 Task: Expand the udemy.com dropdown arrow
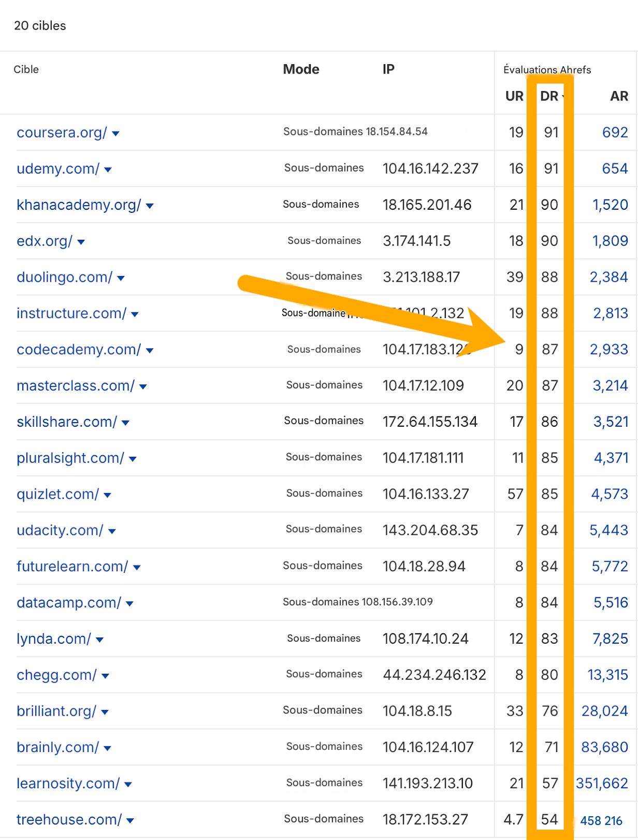[108, 170]
